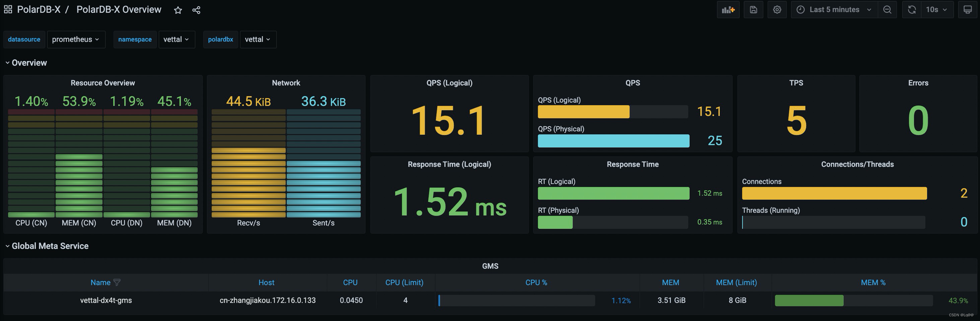
Task: Filter the GMS Name column
Action: pyautogui.click(x=117, y=282)
